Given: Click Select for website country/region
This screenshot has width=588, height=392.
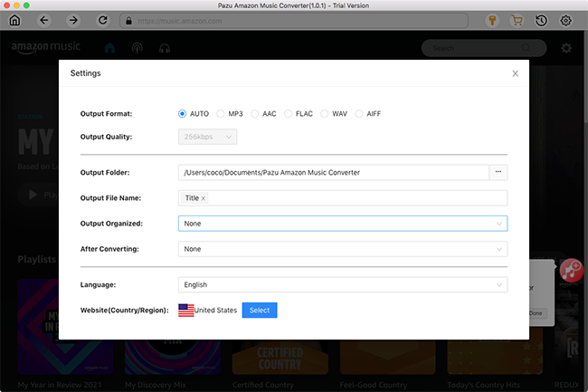Looking at the screenshot, I should pos(260,311).
